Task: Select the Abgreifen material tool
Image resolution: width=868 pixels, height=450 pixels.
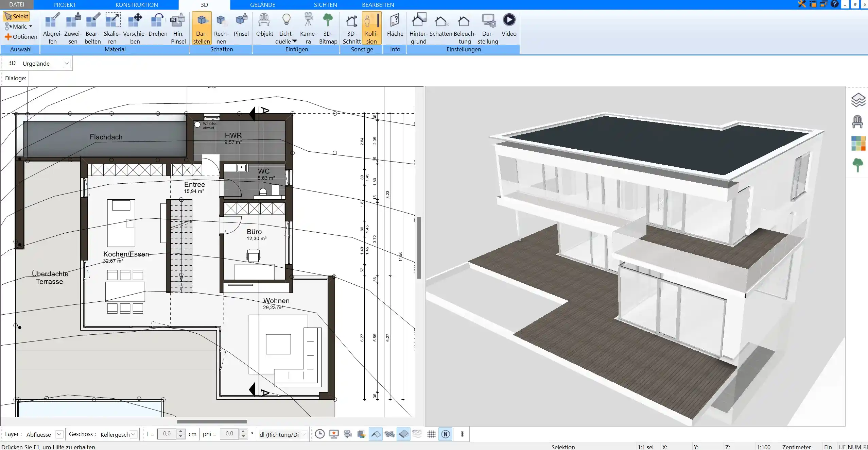Action: [x=53, y=28]
